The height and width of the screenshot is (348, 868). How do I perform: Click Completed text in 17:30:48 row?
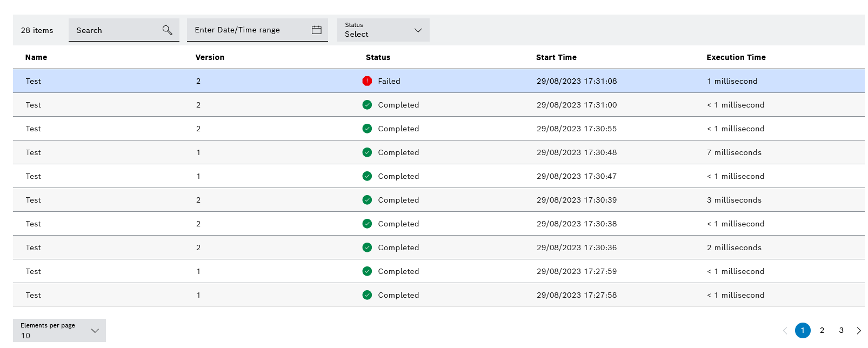(398, 152)
